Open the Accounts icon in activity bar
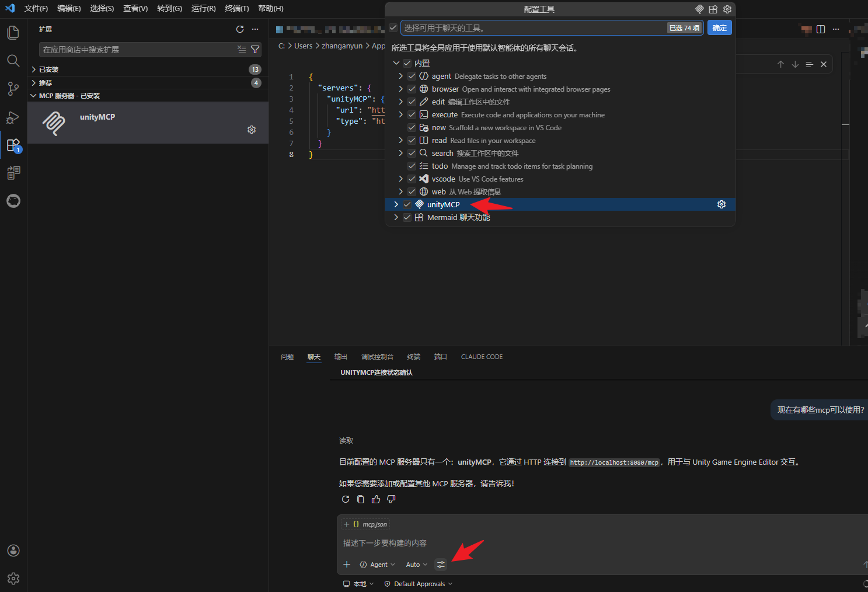Screen dimensions: 868x592 tap(13, 551)
